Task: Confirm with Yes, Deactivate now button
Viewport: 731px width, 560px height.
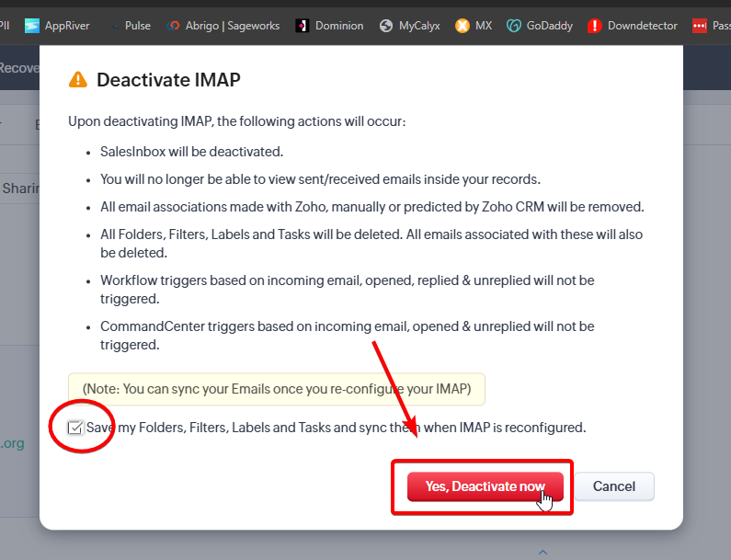Action: (x=485, y=486)
